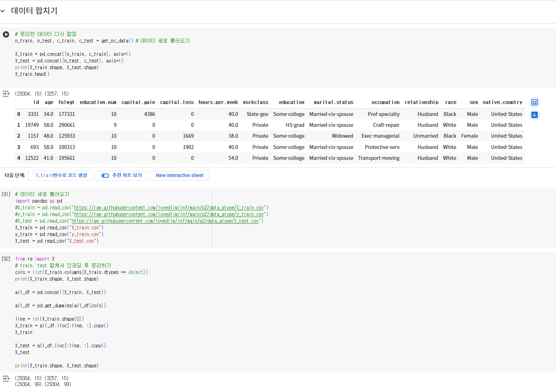Click id value 12522
The height and width of the screenshot is (392, 556).
32,158
